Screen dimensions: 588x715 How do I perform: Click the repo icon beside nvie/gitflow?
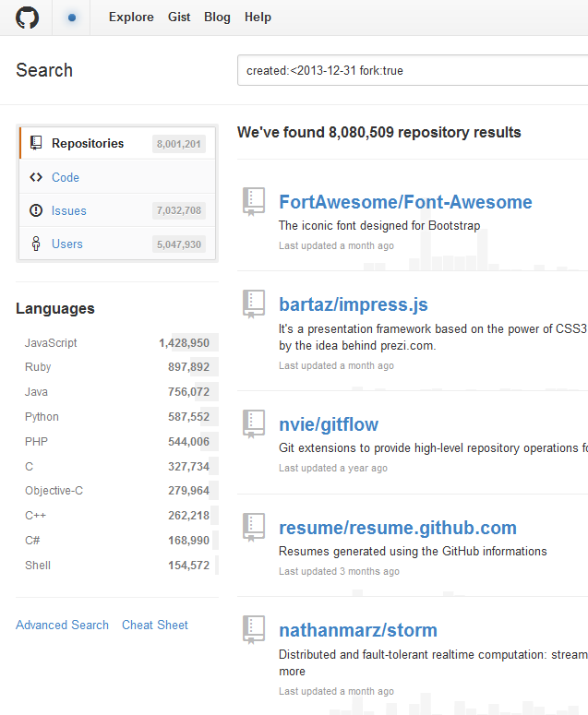253,424
